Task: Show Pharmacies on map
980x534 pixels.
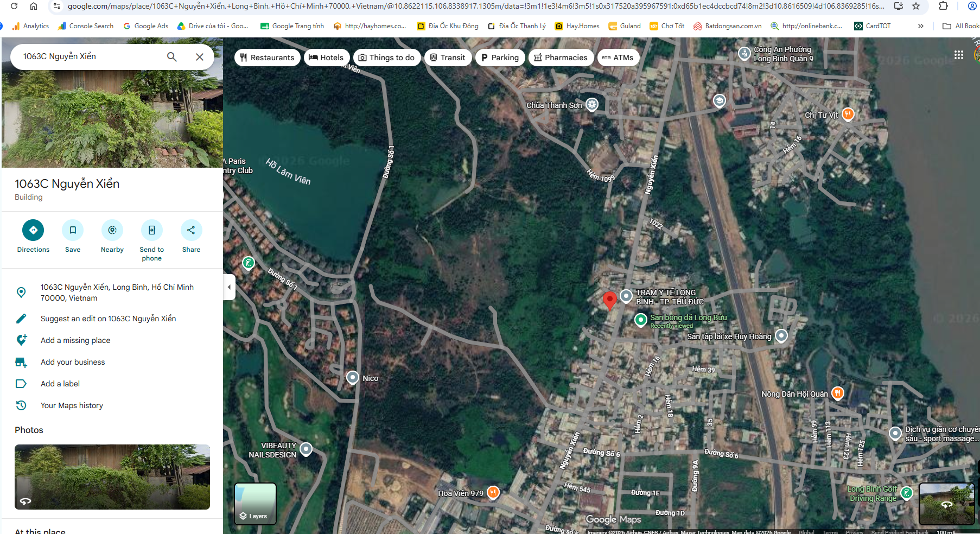Action: 561,58
